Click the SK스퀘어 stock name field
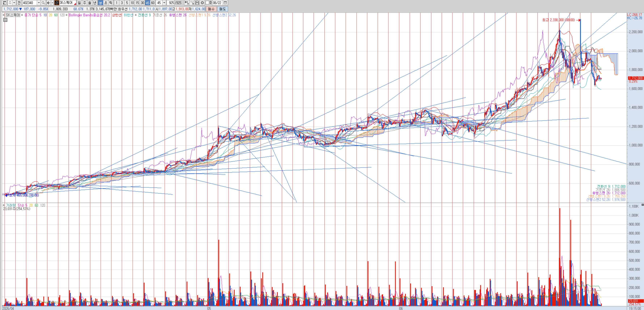Screen dimensions: 644x310 pyautogui.click(x=68, y=3)
